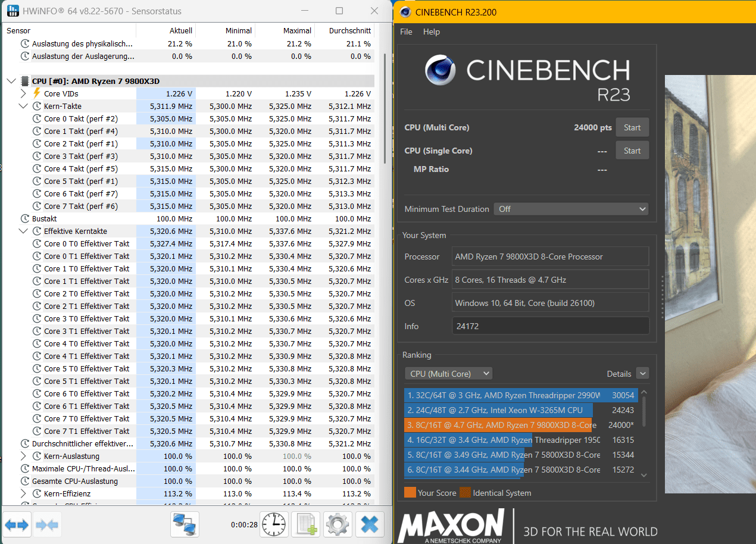
Task: Close the sensor window with the blue X icon
Action: [370, 524]
